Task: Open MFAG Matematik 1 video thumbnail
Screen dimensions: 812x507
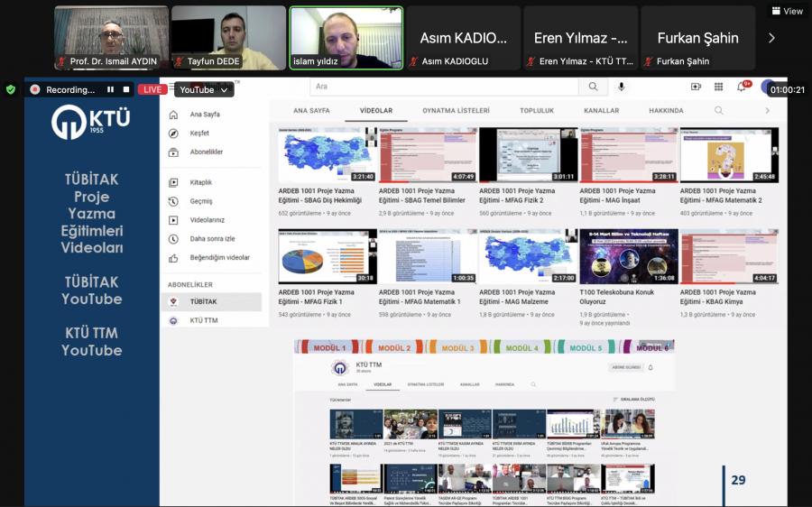Action: click(x=428, y=256)
